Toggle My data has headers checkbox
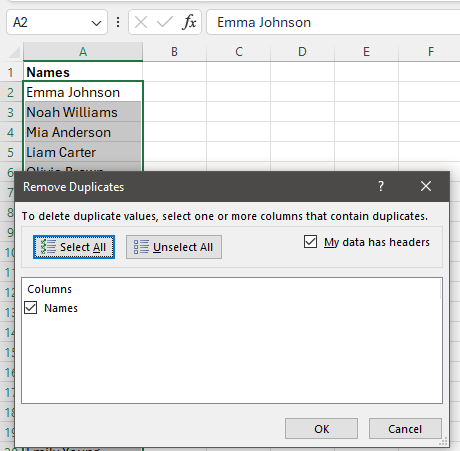 click(x=310, y=242)
